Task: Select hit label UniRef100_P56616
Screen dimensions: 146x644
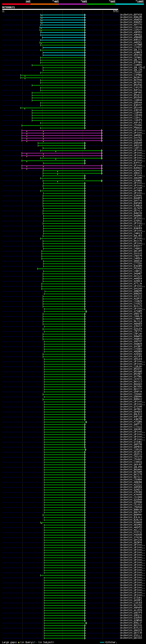Action: click(131, 128)
